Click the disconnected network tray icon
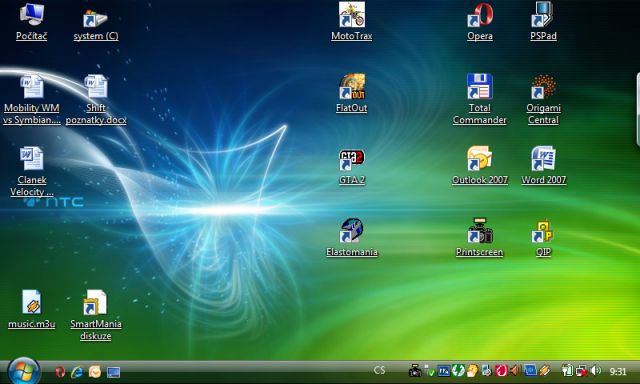Image resolution: width=640 pixels, height=384 pixels. click(582, 371)
